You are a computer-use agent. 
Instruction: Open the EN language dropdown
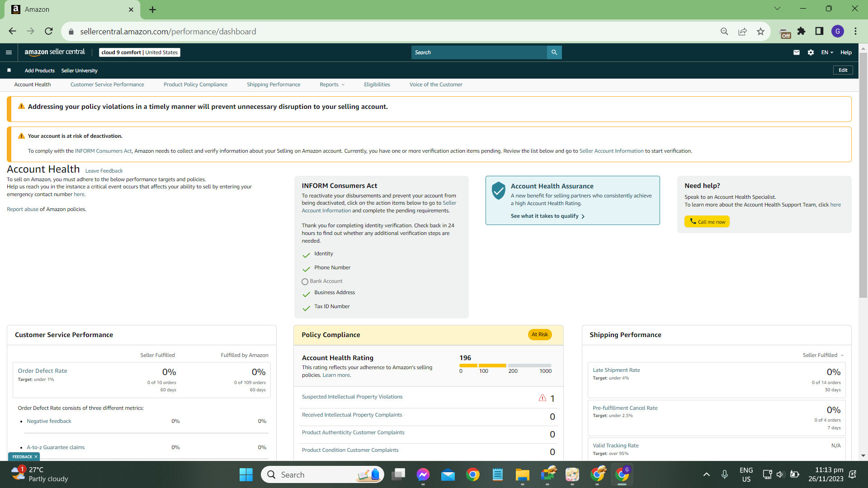pyautogui.click(x=827, y=52)
